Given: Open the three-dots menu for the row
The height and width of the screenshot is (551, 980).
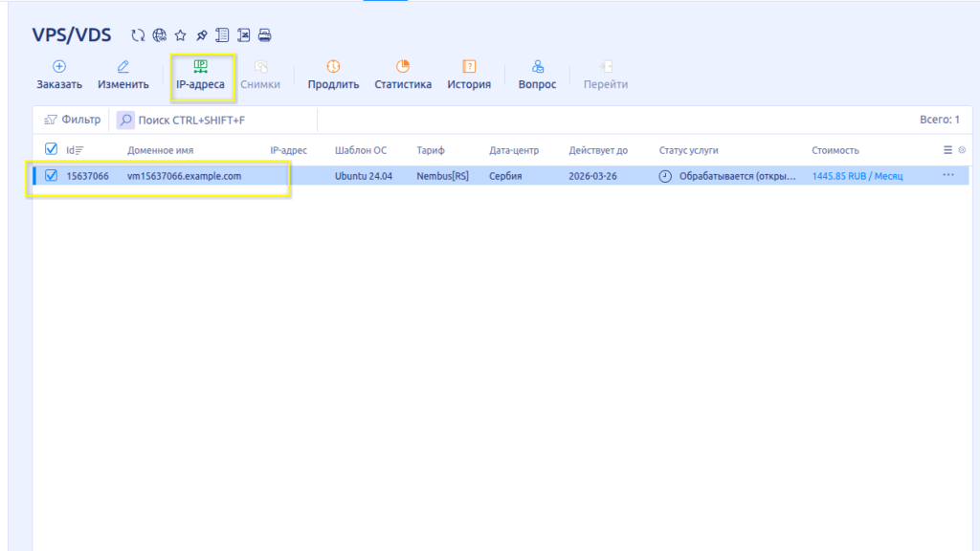Looking at the screenshot, I should click(x=948, y=176).
